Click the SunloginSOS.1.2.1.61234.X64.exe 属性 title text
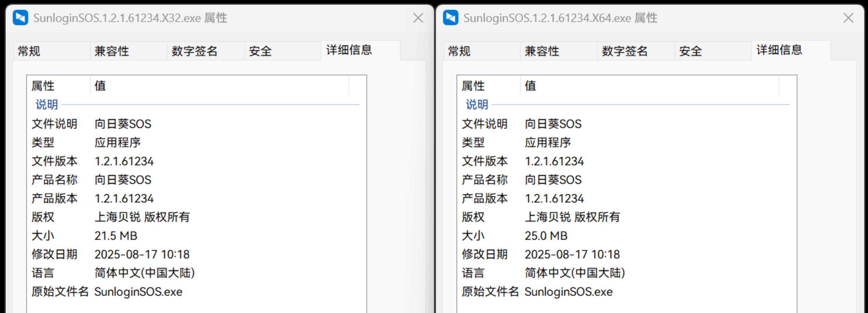The image size is (868, 313). click(561, 18)
